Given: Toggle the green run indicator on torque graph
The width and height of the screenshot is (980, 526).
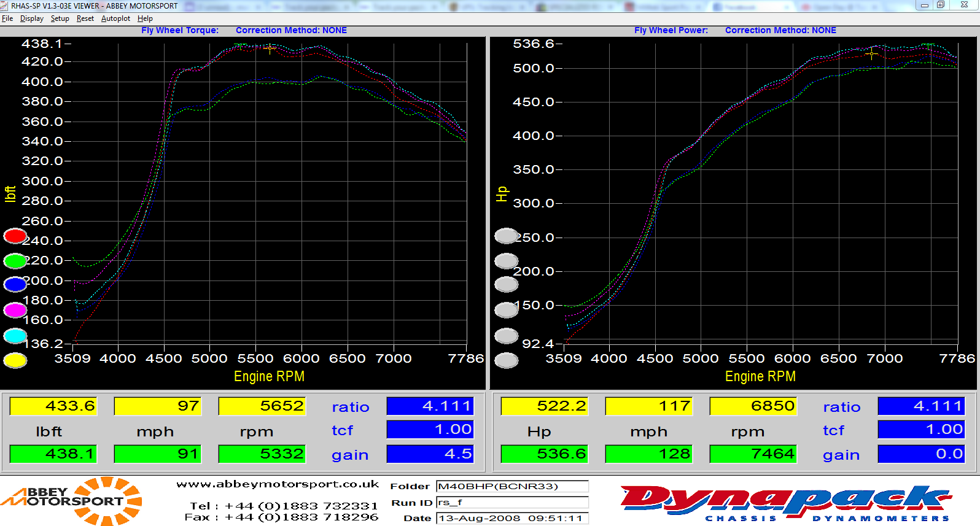Looking at the screenshot, I should (x=15, y=261).
